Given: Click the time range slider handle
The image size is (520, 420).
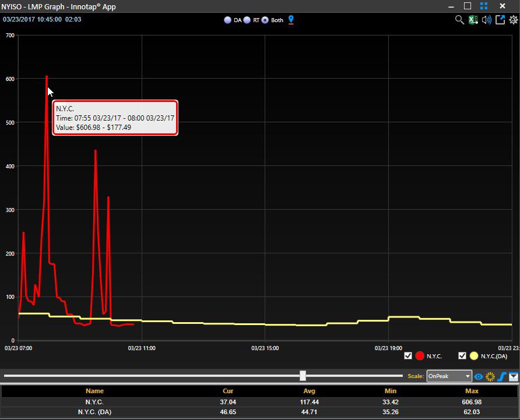Looking at the screenshot, I should [x=303, y=376].
